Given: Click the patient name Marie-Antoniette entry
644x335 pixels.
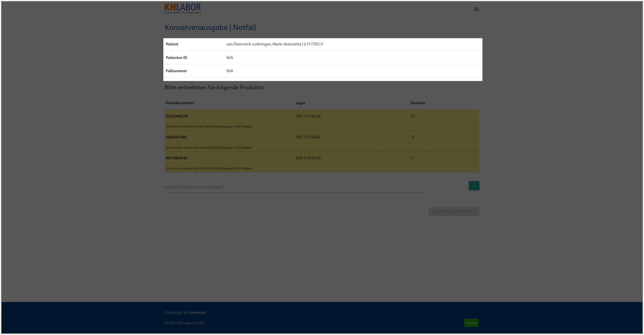Looking at the screenshot, I should click(x=275, y=44).
